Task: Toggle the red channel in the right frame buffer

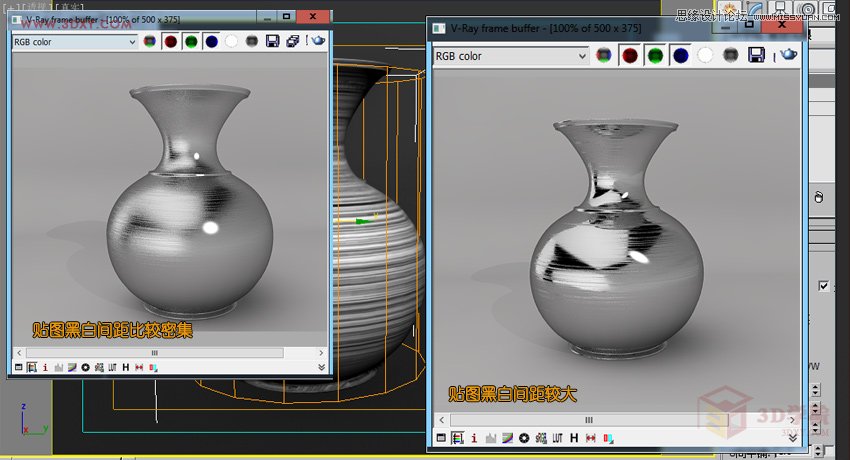Action: pyautogui.click(x=629, y=55)
